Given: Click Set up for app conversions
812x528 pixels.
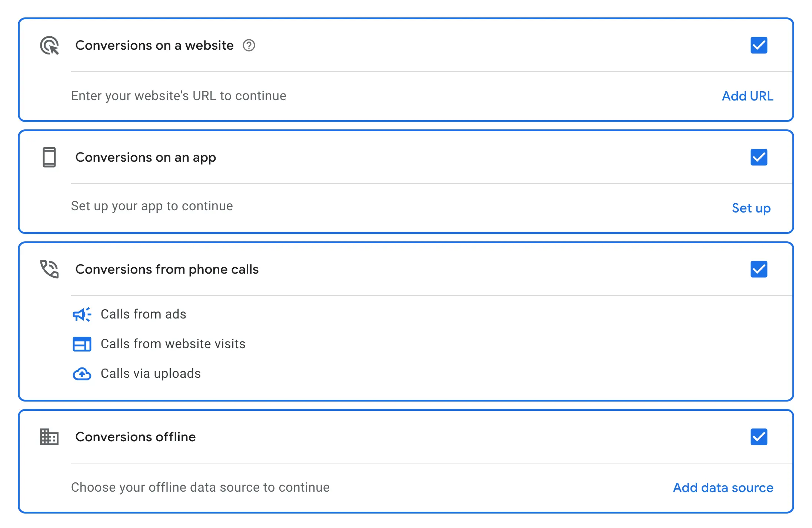Looking at the screenshot, I should [751, 208].
